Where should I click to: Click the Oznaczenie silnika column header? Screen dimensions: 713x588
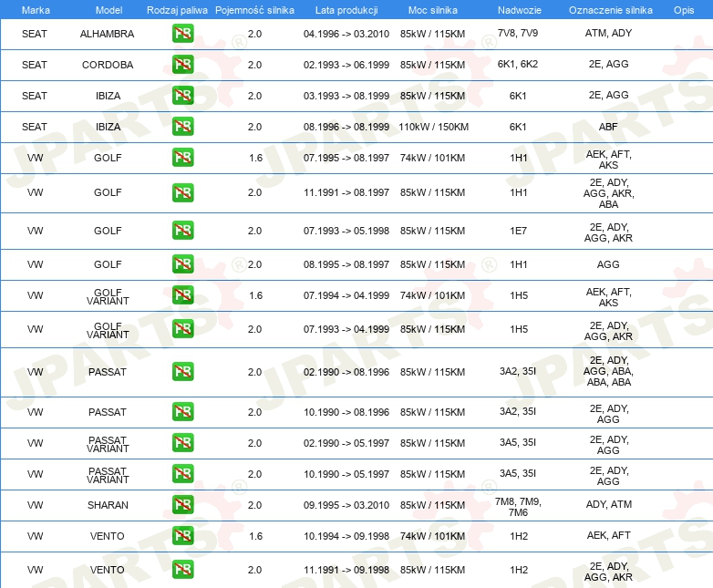610,10
